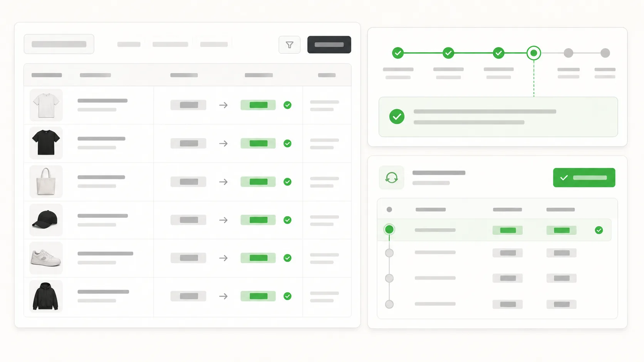Select the second completed step in the progress tracker
Image resolution: width=644 pixels, height=362 pixels.
[x=448, y=53]
